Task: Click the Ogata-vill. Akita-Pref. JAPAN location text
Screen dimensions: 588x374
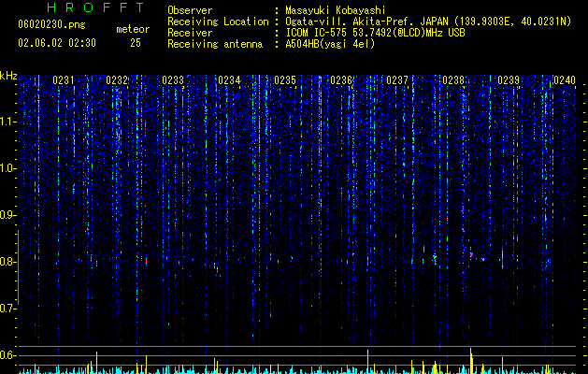Action: 428,22
